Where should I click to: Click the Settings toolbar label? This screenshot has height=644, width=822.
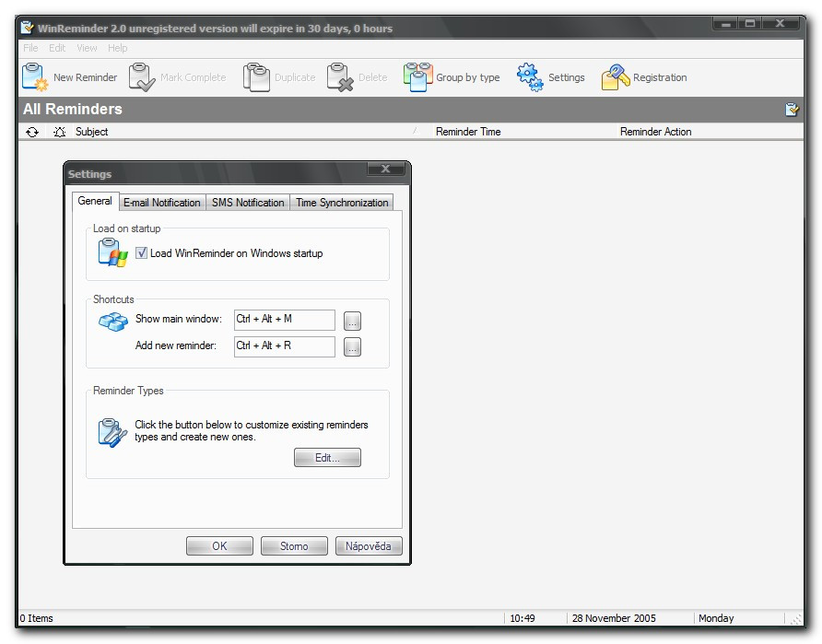pos(566,77)
